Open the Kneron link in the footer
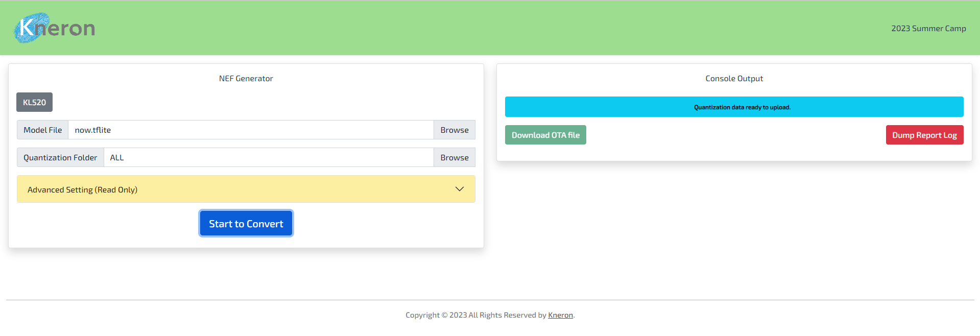Image resolution: width=980 pixels, height=336 pixels. tap(560, 315)
